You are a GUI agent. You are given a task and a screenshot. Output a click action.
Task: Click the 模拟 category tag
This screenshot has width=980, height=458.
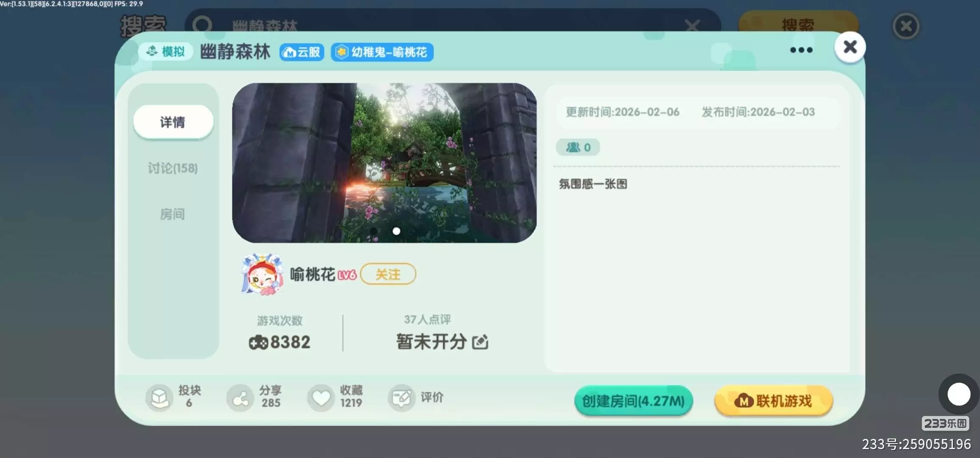pyautogui.click(x=166, y=52)
